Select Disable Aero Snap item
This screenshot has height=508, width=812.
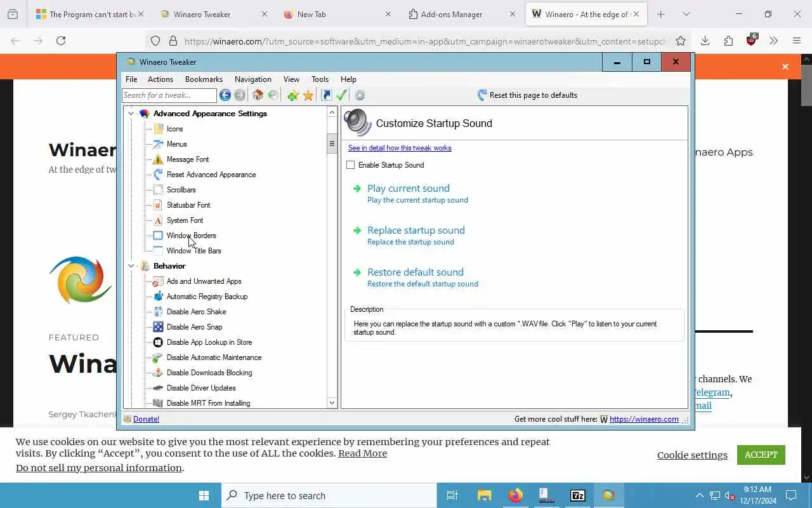(x=194, y=327)
